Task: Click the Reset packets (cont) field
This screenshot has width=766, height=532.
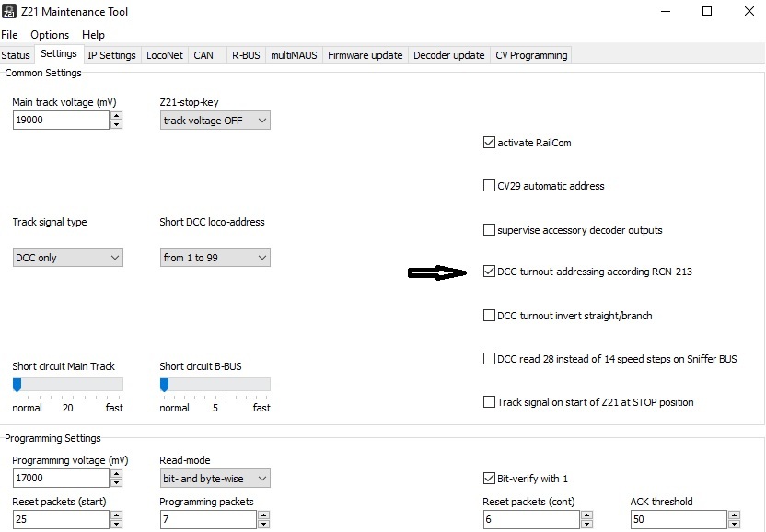Action: tap(531, 519)
